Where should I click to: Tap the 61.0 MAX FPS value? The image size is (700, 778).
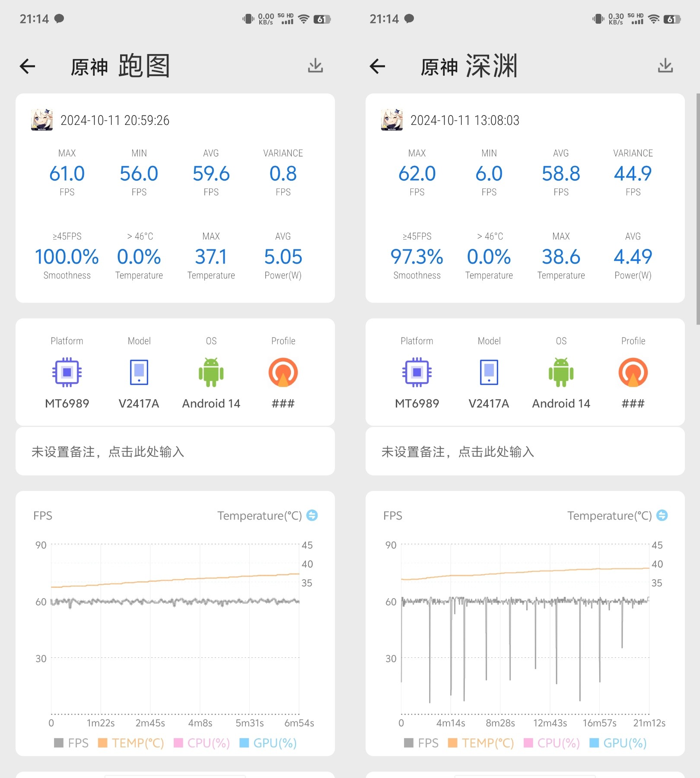(67, 174)
